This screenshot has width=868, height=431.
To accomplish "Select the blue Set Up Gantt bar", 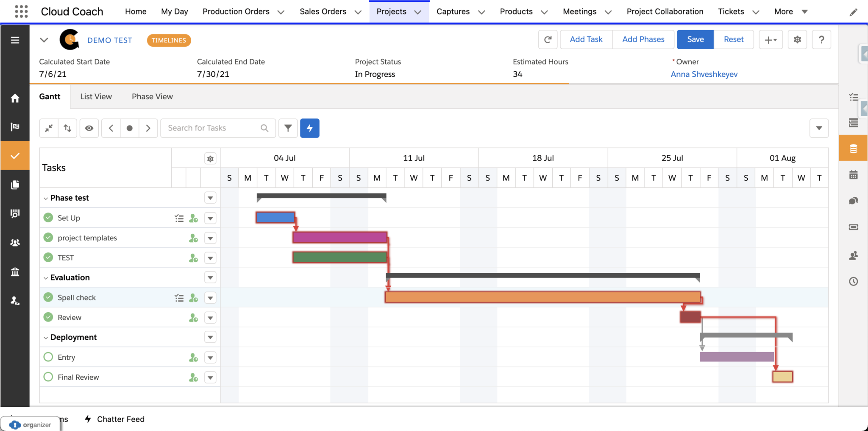I will click(275, 218).
